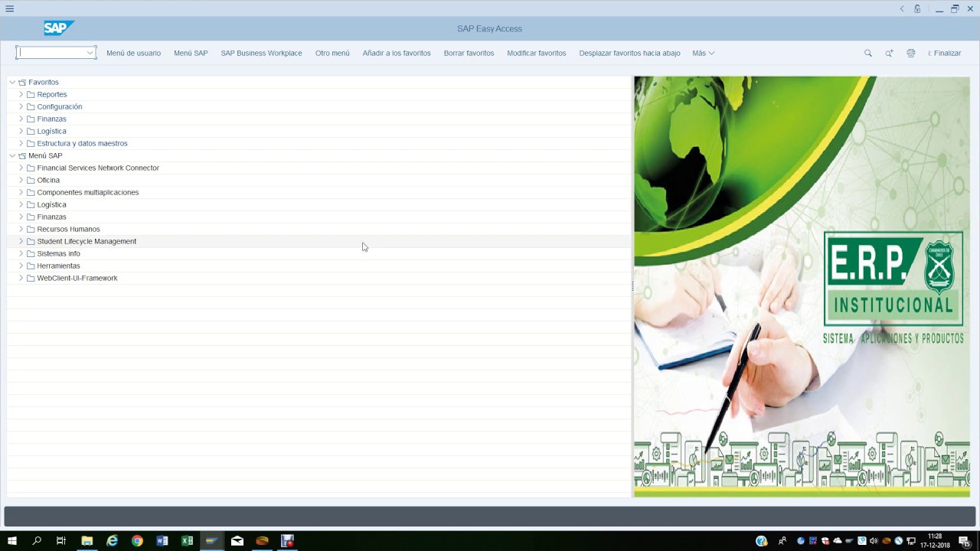Open the Windows Start menu
Viewport: 980px width, 551px height.
(12, 540)
